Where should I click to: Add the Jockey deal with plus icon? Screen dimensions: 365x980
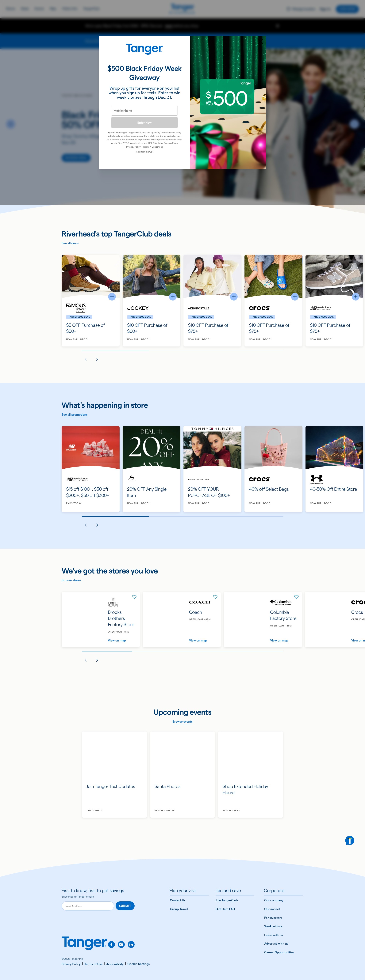click(173, 297)
